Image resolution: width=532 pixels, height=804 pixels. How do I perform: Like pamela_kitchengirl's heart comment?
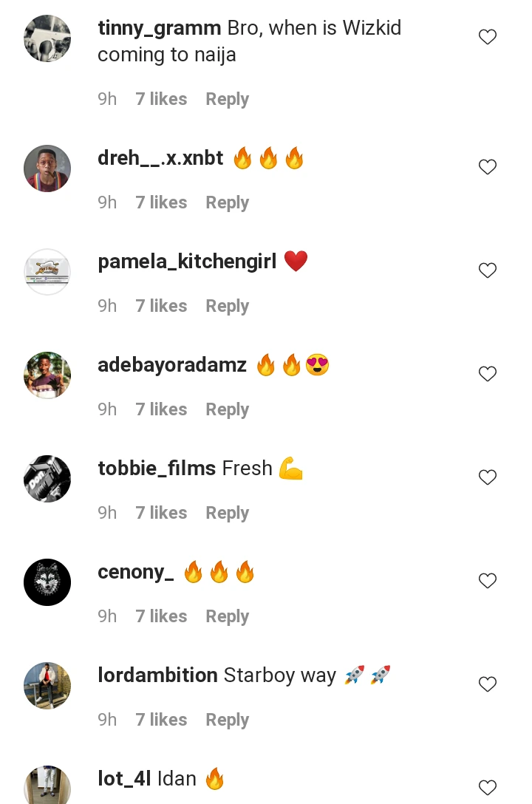tap(488, 270)
